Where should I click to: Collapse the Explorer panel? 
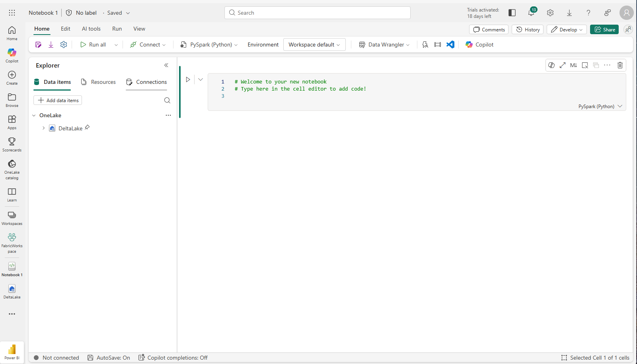(x=166, y=65)
